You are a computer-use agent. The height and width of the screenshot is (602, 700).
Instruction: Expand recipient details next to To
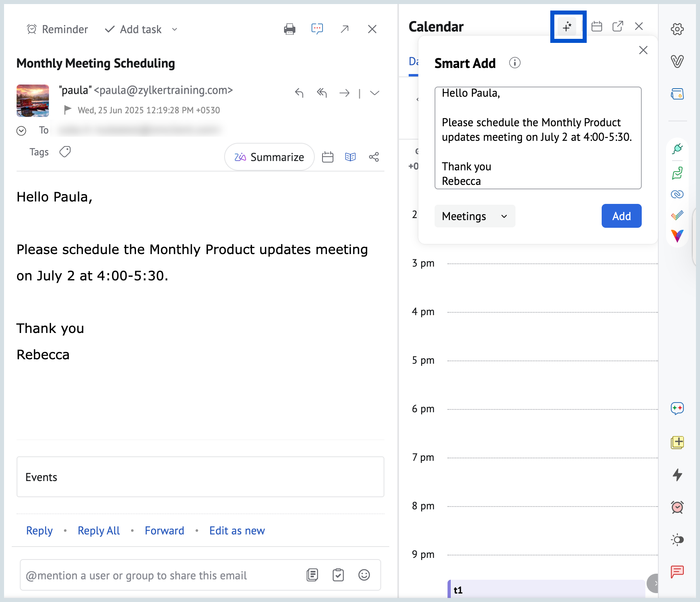21,131
